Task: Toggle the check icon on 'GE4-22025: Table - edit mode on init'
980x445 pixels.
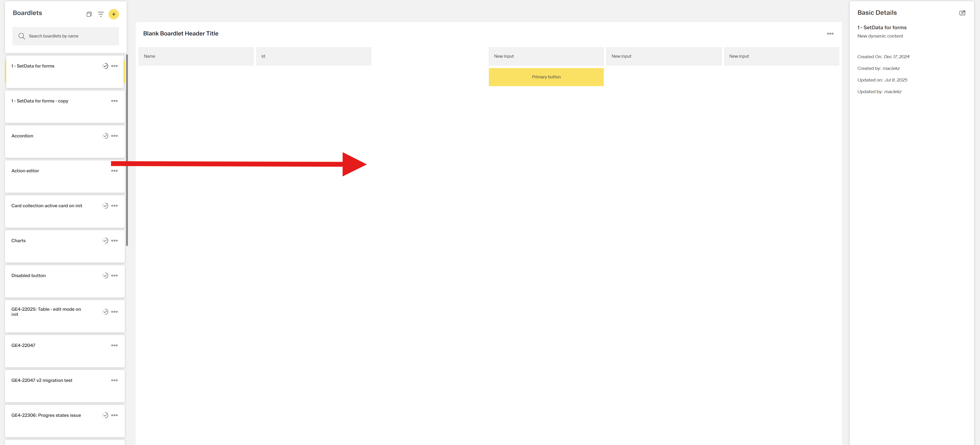Action: coord(105,311)
